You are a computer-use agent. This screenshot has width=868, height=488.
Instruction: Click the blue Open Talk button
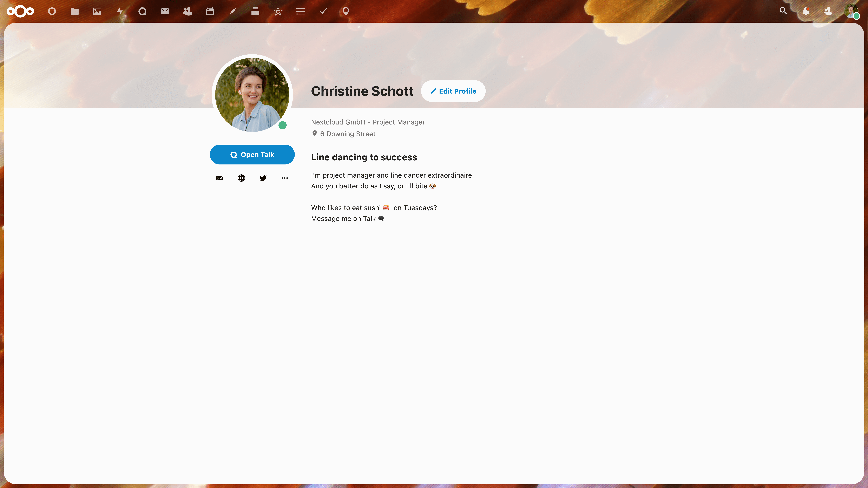coord(252,155)
